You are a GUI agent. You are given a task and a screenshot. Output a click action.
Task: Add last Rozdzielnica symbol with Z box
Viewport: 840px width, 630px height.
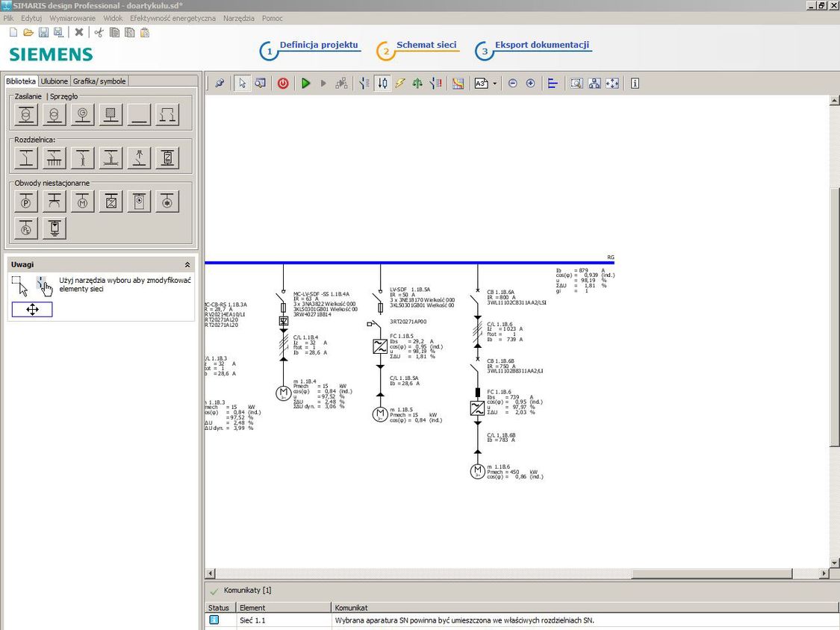click(167, 158)
